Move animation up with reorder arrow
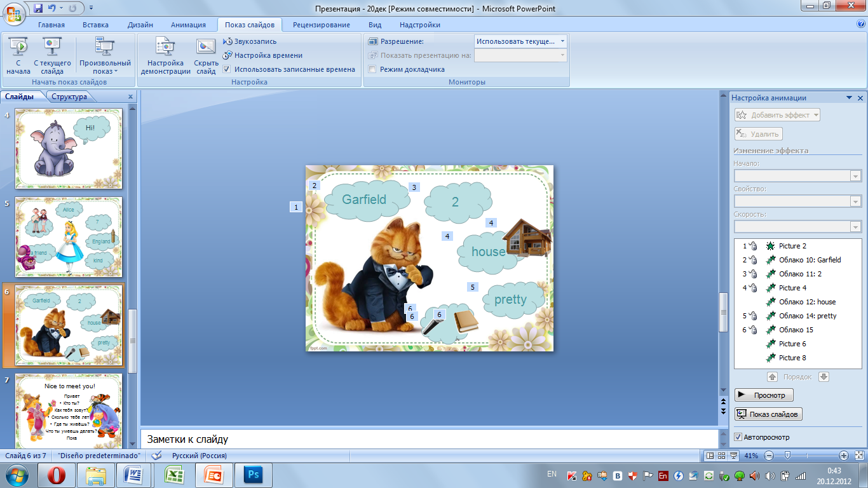Viewport: 868px width, 488px height. pos(772,377)
